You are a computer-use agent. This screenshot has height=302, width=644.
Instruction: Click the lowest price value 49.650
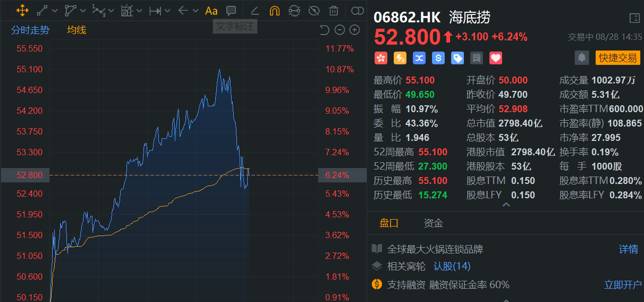point(420,95)
